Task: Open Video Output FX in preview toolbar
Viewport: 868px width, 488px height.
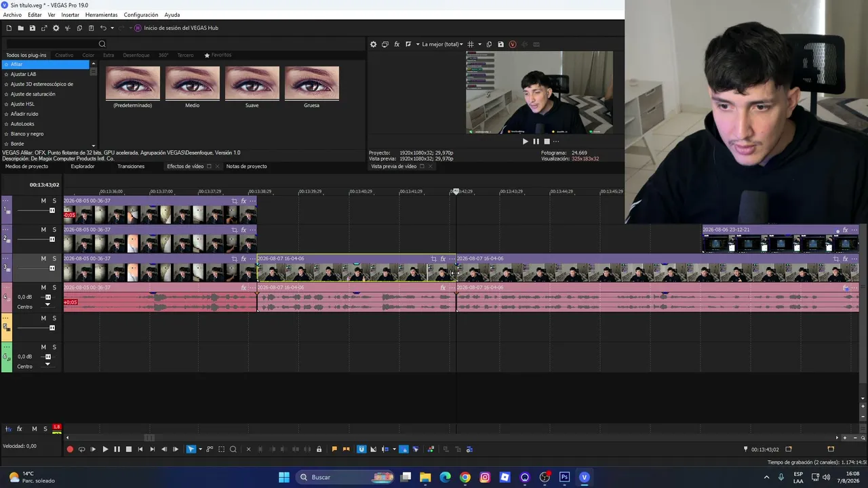Action: (x=397, y=44)
